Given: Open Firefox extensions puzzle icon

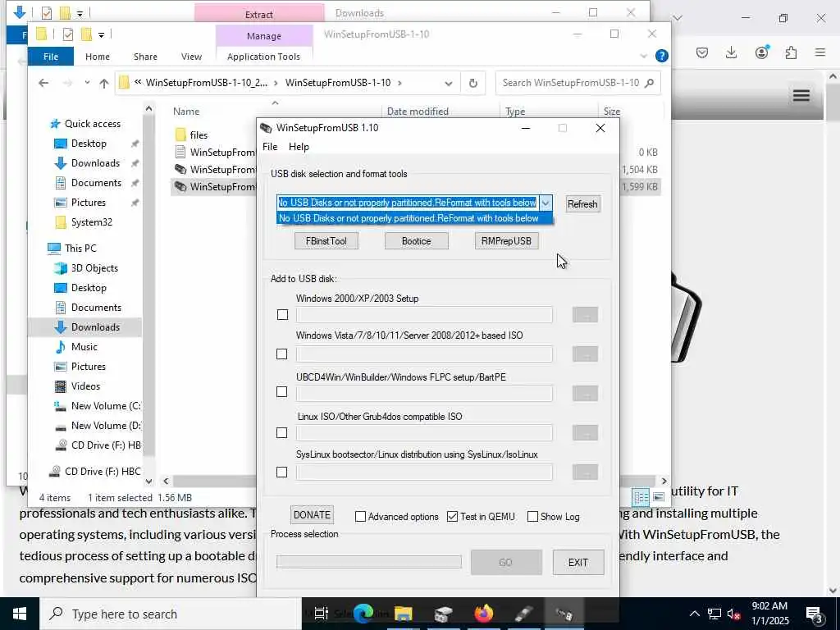Looking at the screenshot, I should 791,52.
